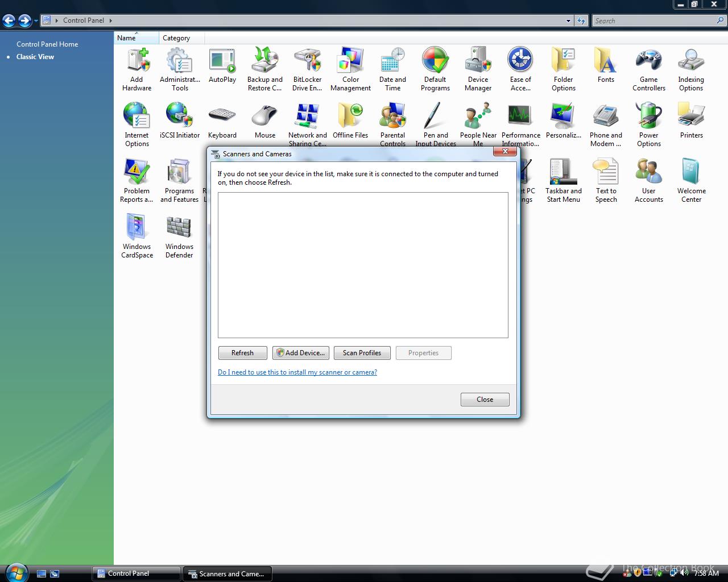Open the recent pages arrow next to Forward
This screenshot has height=582, width=728.
[x=36, y=21]
